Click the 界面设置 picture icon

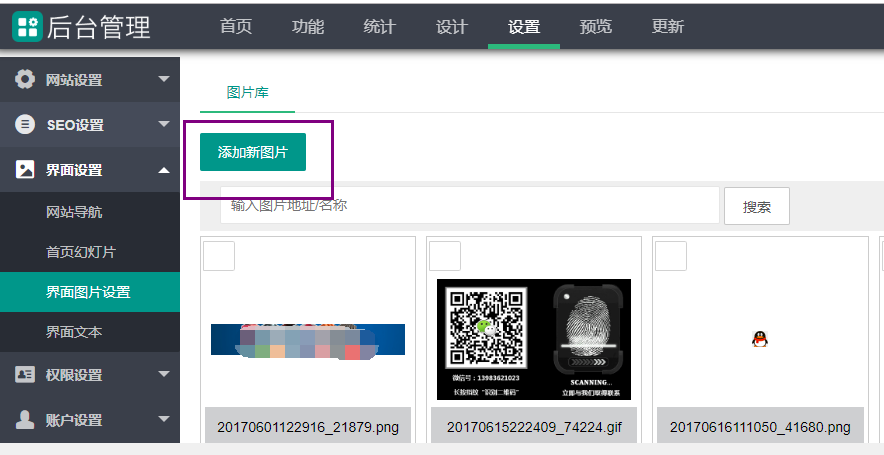pos(25,170)
